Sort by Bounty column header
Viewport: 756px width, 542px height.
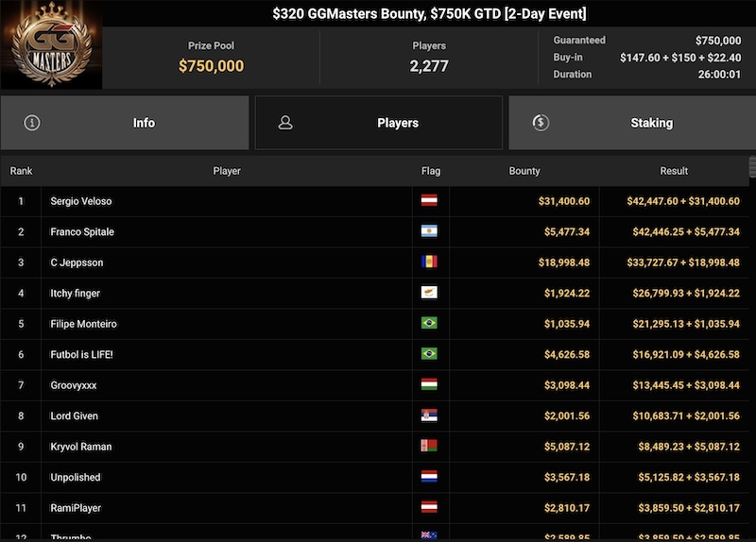524,171
